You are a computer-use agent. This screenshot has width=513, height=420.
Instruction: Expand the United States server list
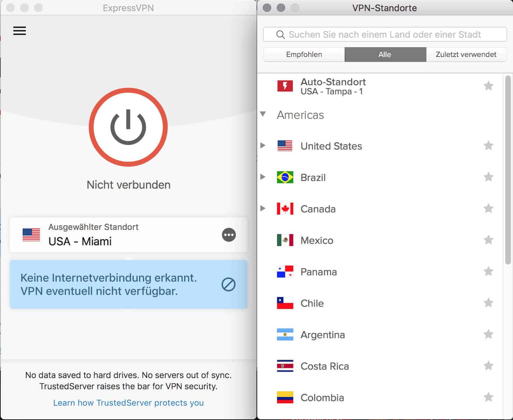tap(263, 145)
